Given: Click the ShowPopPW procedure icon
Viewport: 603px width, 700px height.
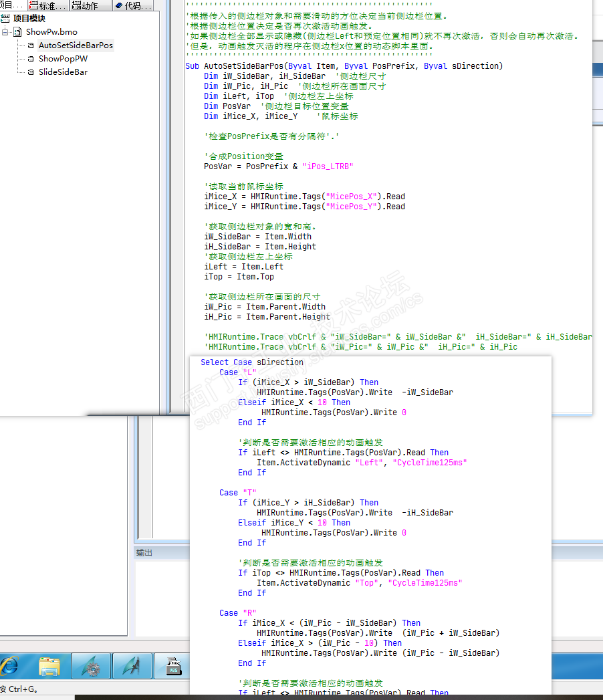Looking at the screenshot, I should (x=30, y=59).
